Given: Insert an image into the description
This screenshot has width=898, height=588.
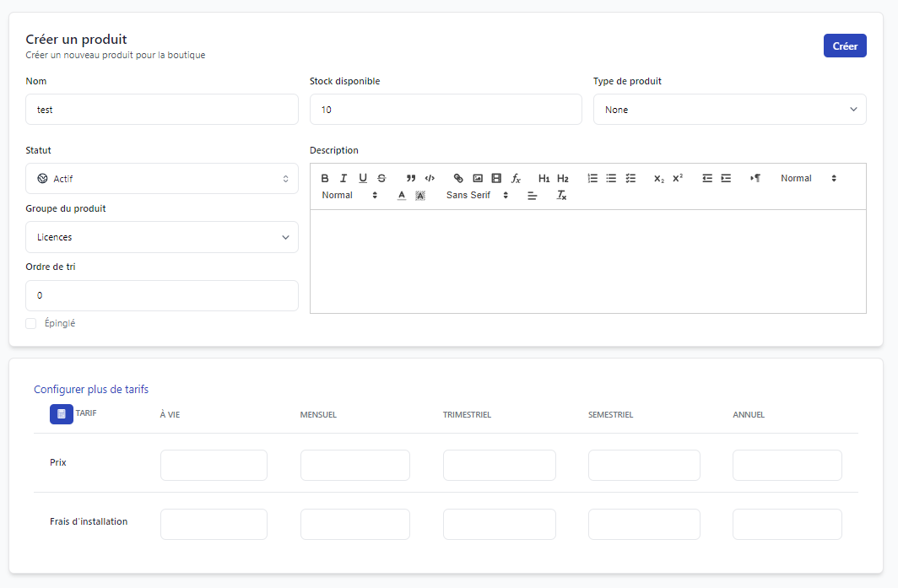Looking at the screenshot, I should (478, 178).
